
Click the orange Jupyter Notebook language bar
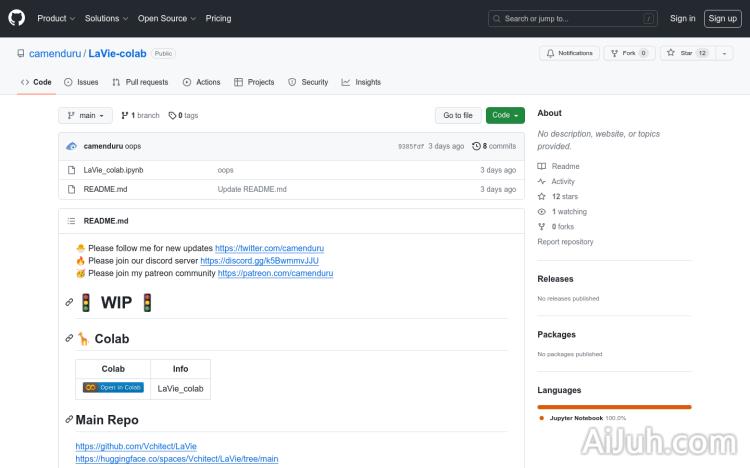(614, 407)
